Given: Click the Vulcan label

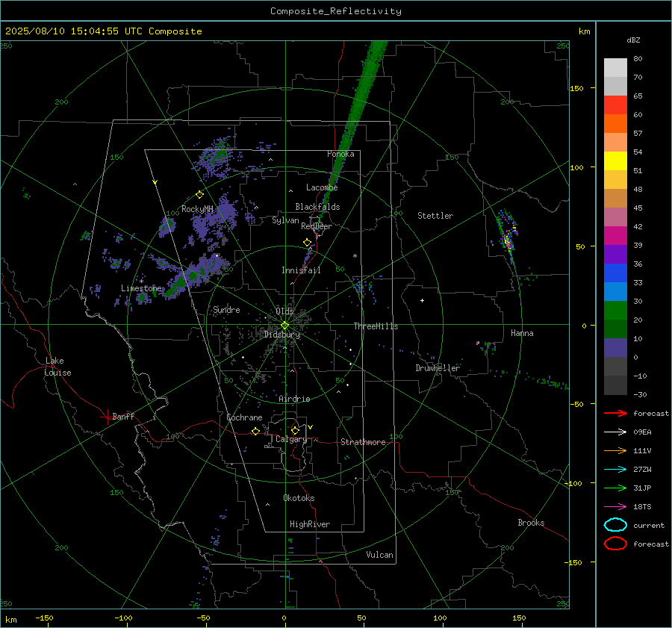Looking at the screenshot, I should point(380,555).
